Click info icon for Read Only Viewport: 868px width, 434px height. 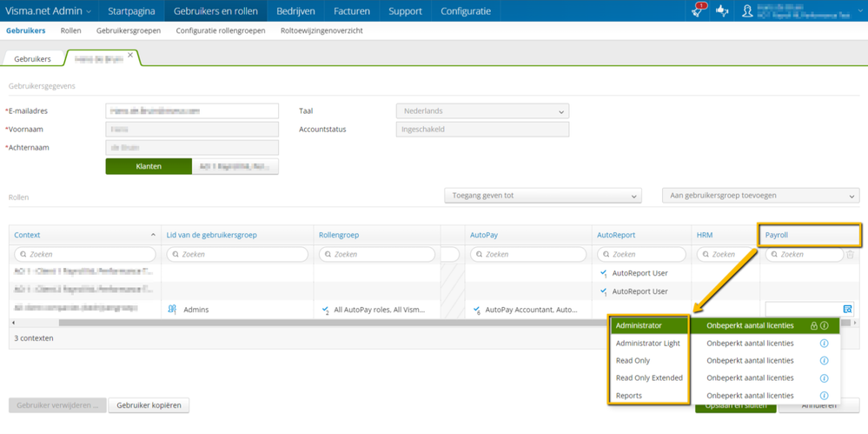point(824,360)
